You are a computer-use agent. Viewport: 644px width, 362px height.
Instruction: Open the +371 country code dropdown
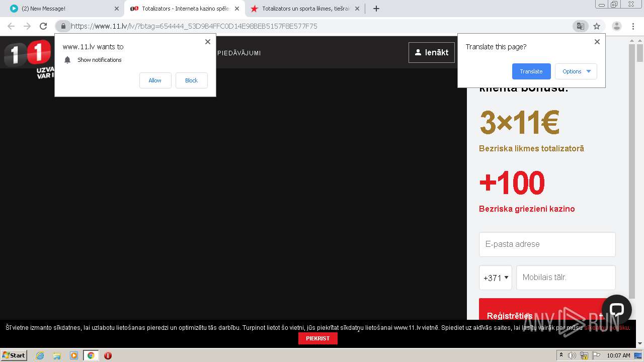pyautogui.click(x=496, y=278)
